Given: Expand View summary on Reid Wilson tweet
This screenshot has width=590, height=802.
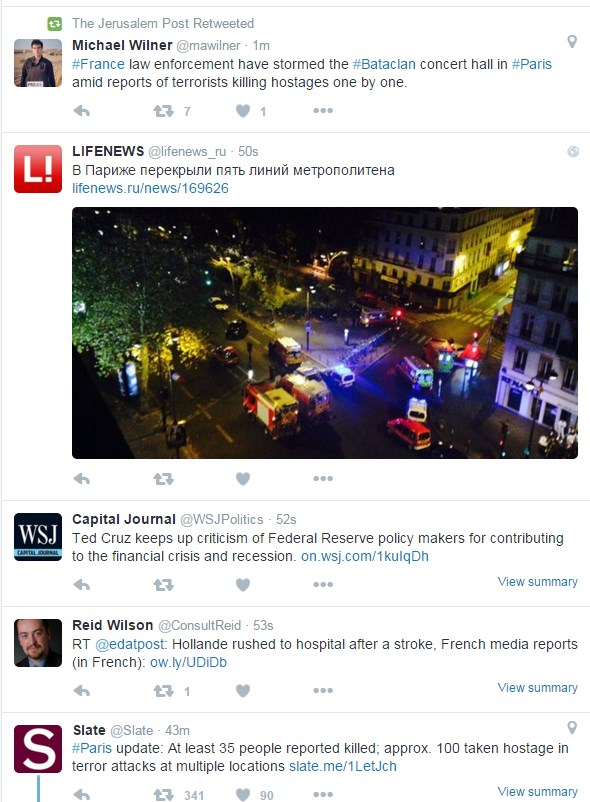Looking at the screenshot, I should 537,687.
